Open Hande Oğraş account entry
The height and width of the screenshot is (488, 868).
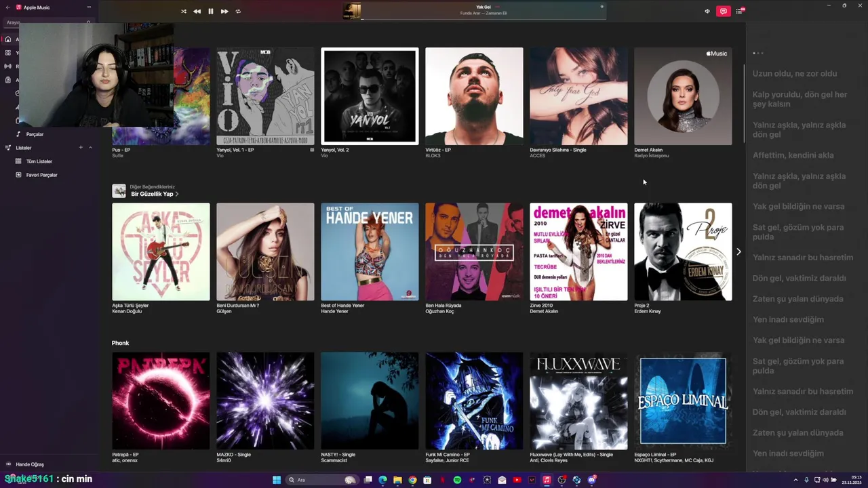30,464
